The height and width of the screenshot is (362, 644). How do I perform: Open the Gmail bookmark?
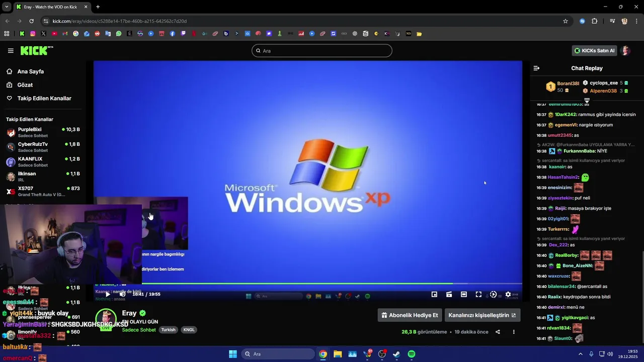tap(65, 34)
